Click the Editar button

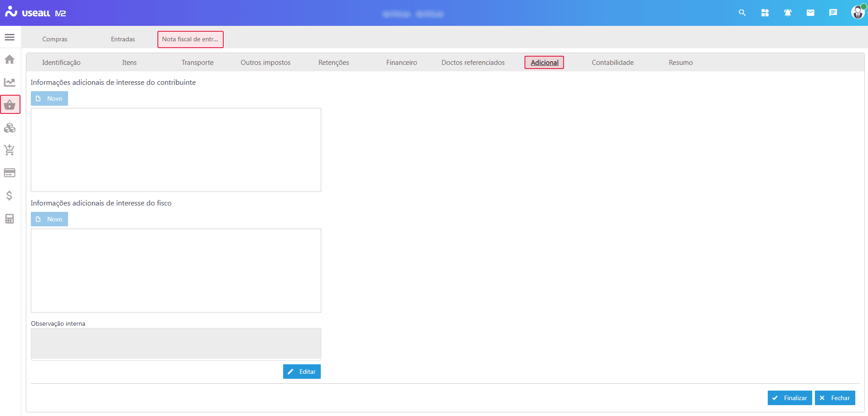302,372
